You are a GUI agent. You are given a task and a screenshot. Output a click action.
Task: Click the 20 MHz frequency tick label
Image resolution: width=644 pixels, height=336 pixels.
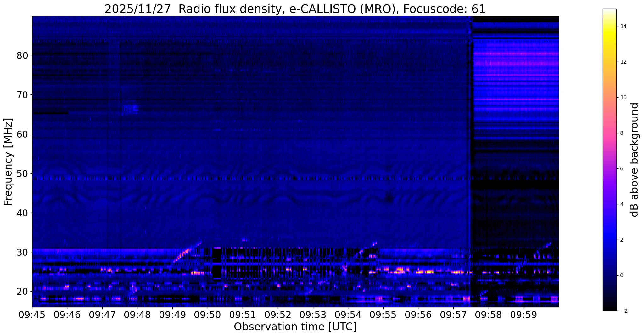click(22, 292)
